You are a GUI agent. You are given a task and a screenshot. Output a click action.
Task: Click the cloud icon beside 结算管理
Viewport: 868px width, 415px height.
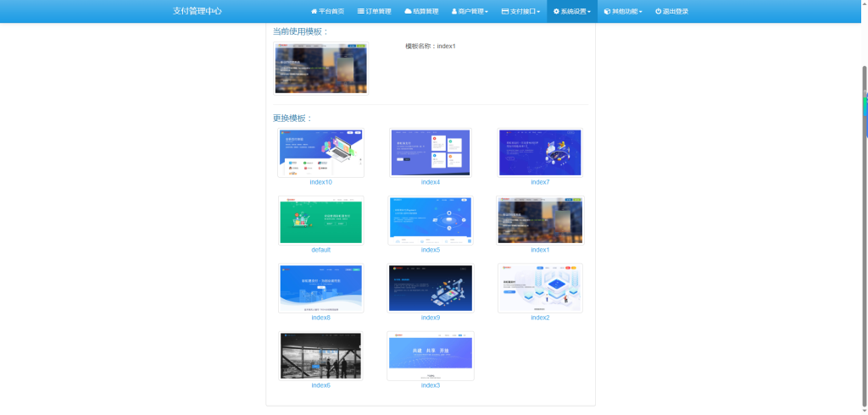[408, 11]
